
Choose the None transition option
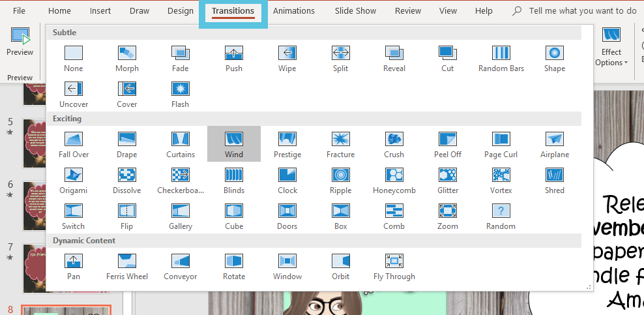(x=74, y=59)
